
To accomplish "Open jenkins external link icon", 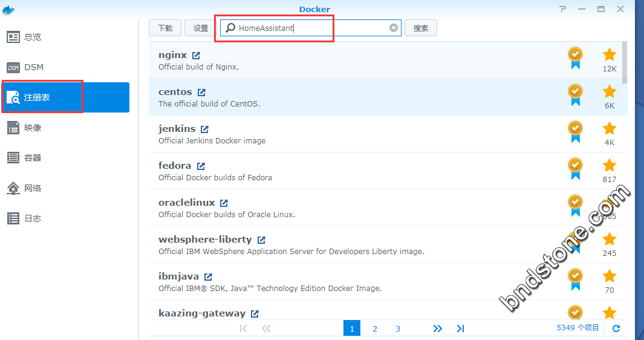I will click(x=204, y=129).
